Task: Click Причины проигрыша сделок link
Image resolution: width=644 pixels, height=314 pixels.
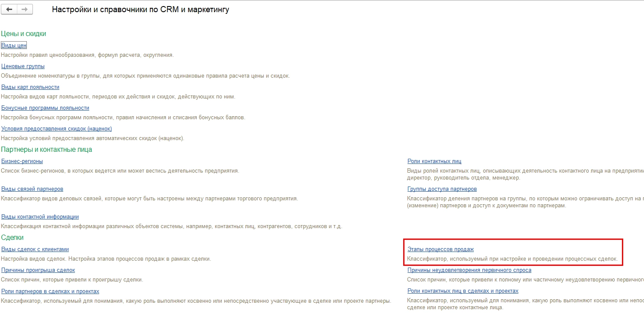Action: coord(38,270)
